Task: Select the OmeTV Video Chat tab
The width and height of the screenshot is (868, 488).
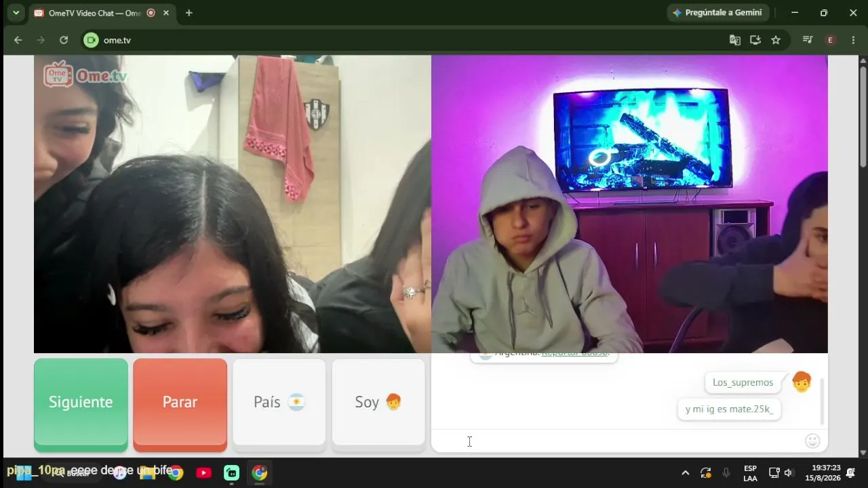Action: pos(102,13)
